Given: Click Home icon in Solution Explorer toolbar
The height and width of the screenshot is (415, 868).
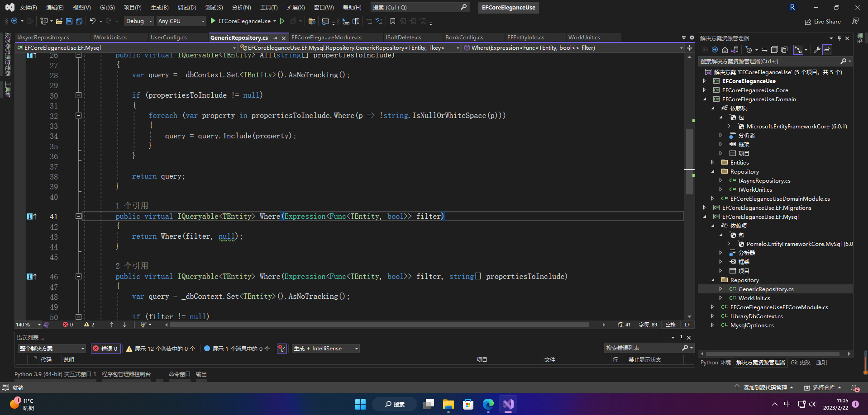Looking at the screenshot, I should tap(725, 50).
